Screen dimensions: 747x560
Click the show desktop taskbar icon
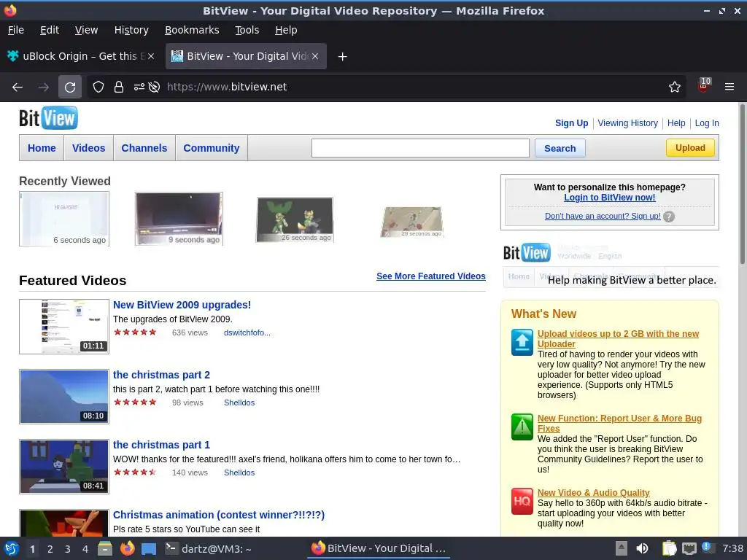click(x=149, y=548)
